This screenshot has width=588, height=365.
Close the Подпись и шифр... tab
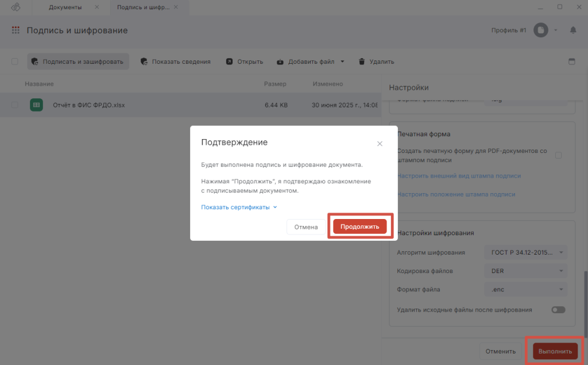coord(176,7)
